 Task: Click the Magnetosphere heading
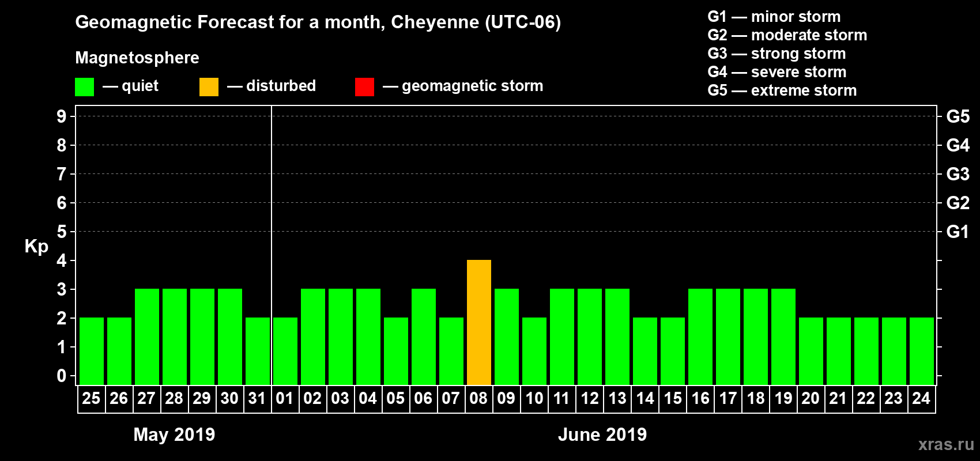pos(137,58)
